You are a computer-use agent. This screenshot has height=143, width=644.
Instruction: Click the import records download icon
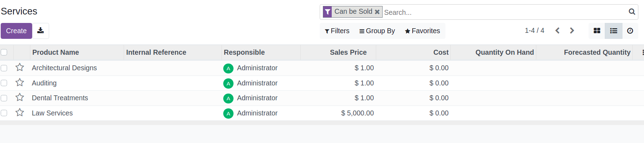(41, 31)
